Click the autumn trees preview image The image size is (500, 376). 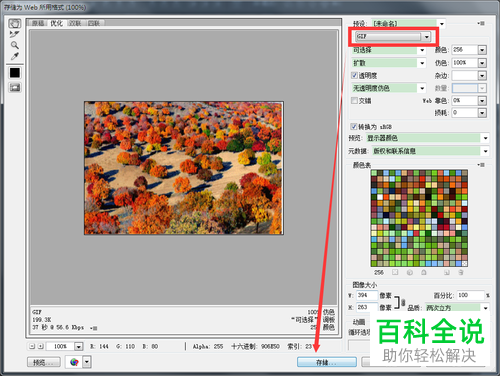point(184,168)
